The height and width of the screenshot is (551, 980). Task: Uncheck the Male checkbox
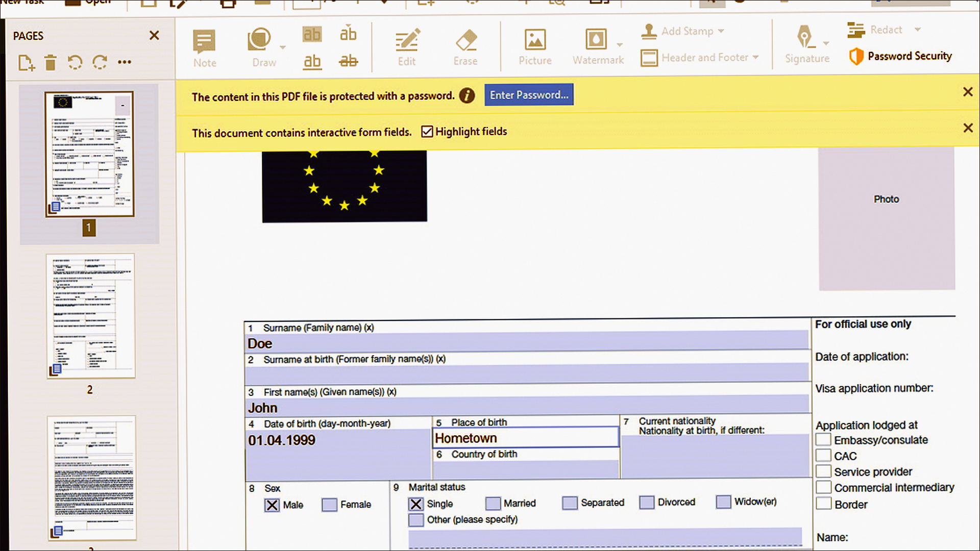tap(272, 505)
